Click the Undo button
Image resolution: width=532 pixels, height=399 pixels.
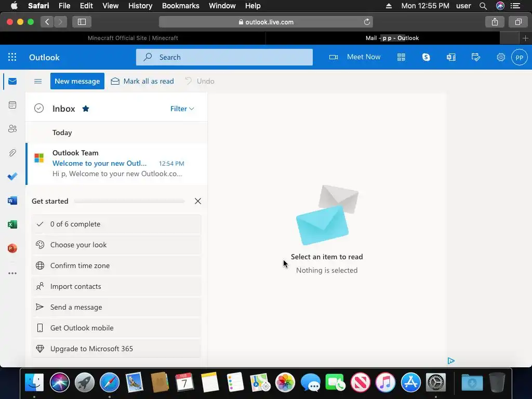199,81
